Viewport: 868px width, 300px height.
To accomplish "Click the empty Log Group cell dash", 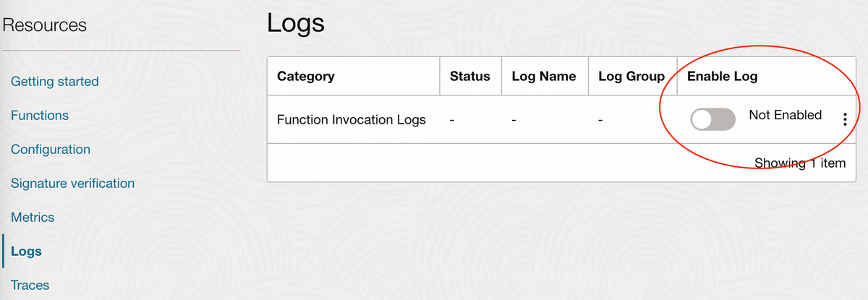I will pos(600,120).
